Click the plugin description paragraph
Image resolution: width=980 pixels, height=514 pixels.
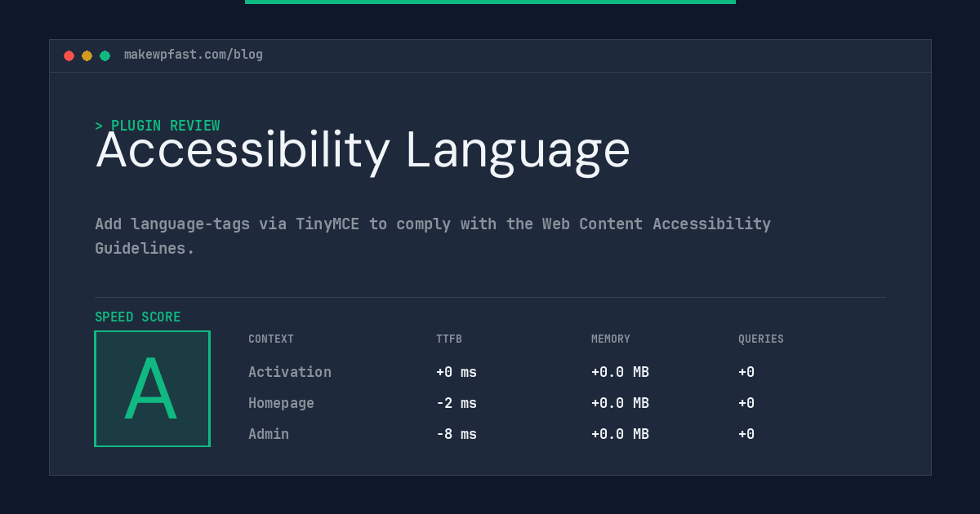click(x=433, y=236)
